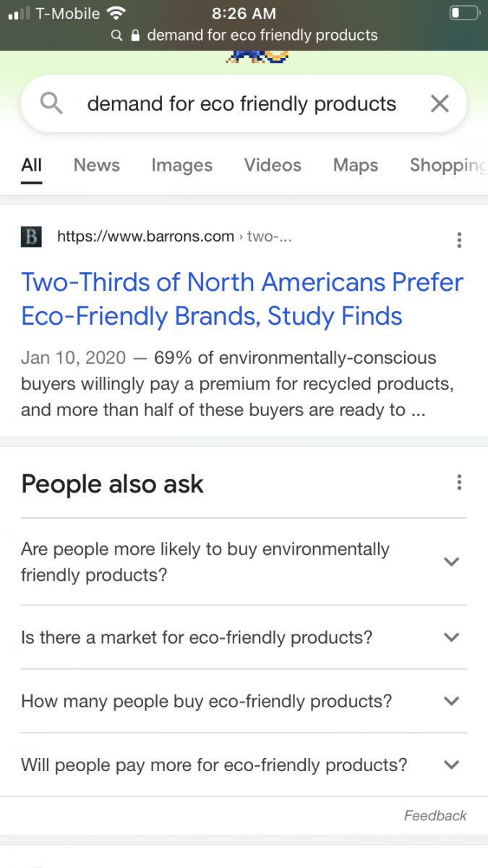The width and height of the screenshot is (488, 868).
Task: Open three-dot menu for Barrons result
Action: point(460,239)
